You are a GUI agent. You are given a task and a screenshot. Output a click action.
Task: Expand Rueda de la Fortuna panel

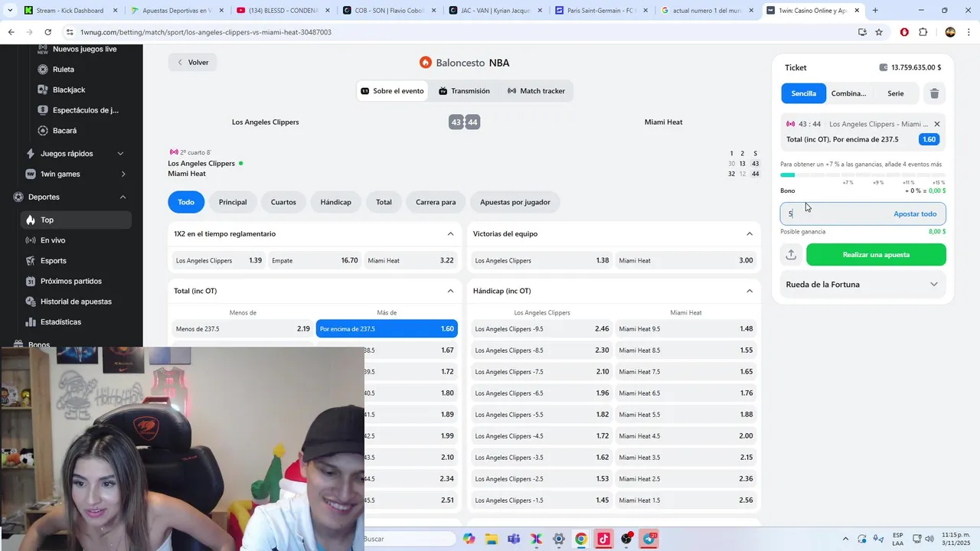pos(863,284)
